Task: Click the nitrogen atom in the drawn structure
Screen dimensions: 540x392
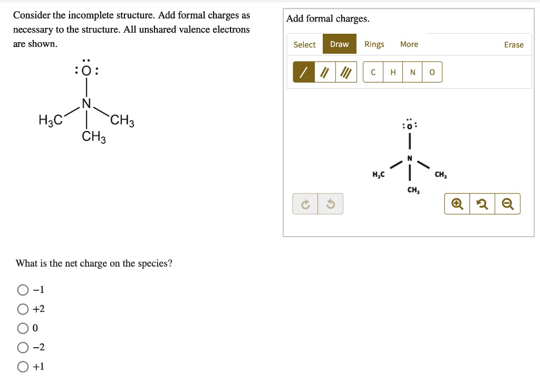Action: [x=409, y=158]
